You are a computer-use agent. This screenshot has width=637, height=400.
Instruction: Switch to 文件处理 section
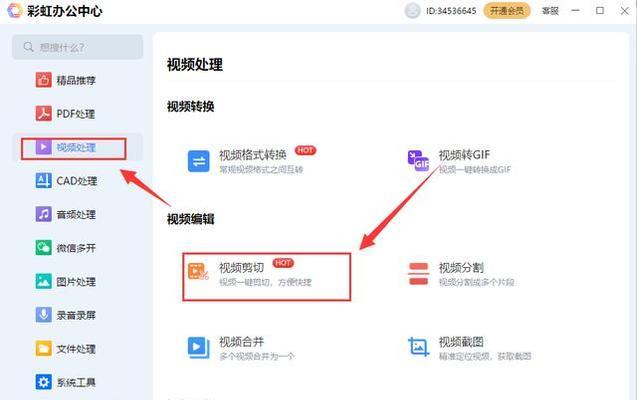77,348
